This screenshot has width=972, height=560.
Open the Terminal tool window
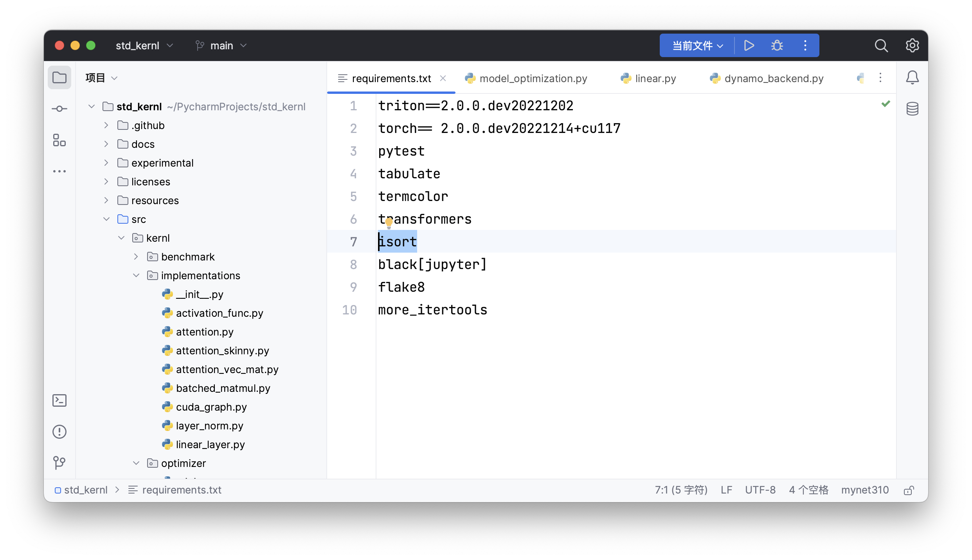tap(59, 400)
